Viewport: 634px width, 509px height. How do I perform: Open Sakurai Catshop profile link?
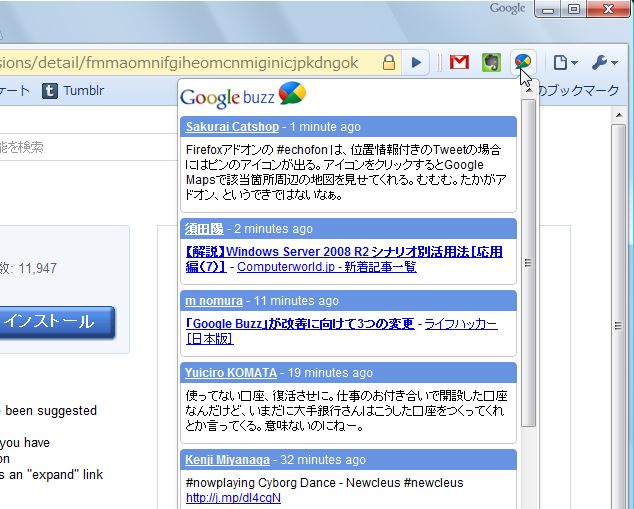(x=232, y=127)
